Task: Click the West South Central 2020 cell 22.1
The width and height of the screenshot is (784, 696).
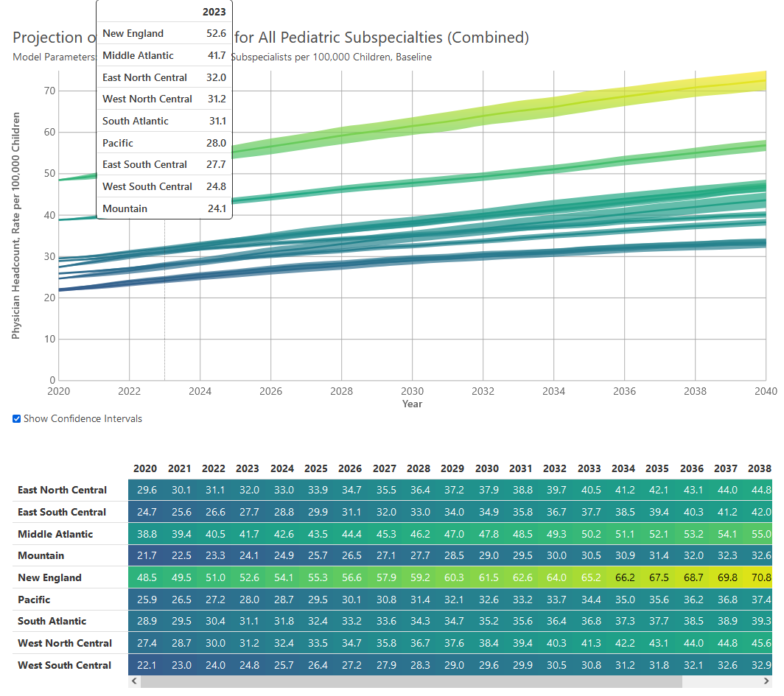Action: click(x=147, y=665)
